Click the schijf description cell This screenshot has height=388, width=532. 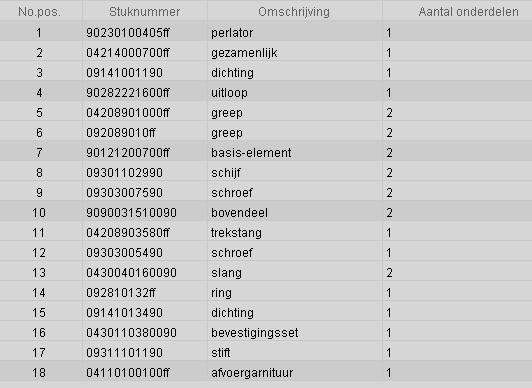tap(294, 173)
